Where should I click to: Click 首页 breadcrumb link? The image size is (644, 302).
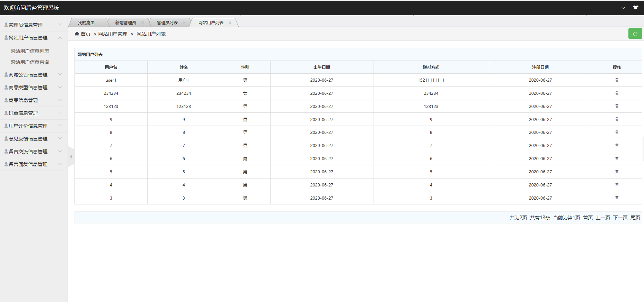pyautogui.click(x=86, y=34)
